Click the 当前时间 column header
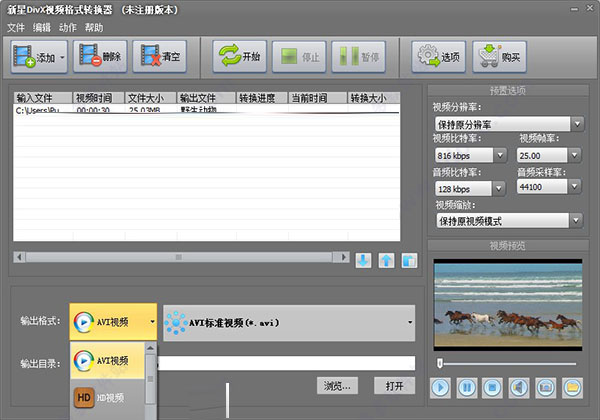This screenshot has height=420, width=600. click(x=318, y=98)
